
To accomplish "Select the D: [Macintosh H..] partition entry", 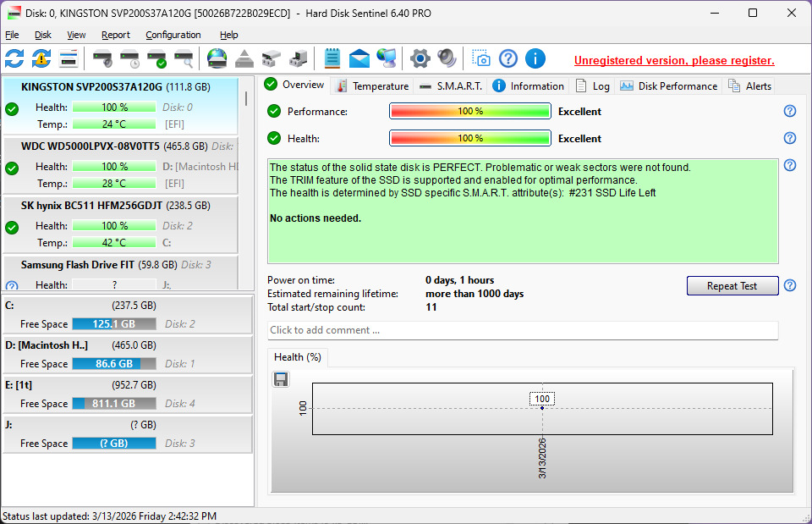I will (128, 355).
